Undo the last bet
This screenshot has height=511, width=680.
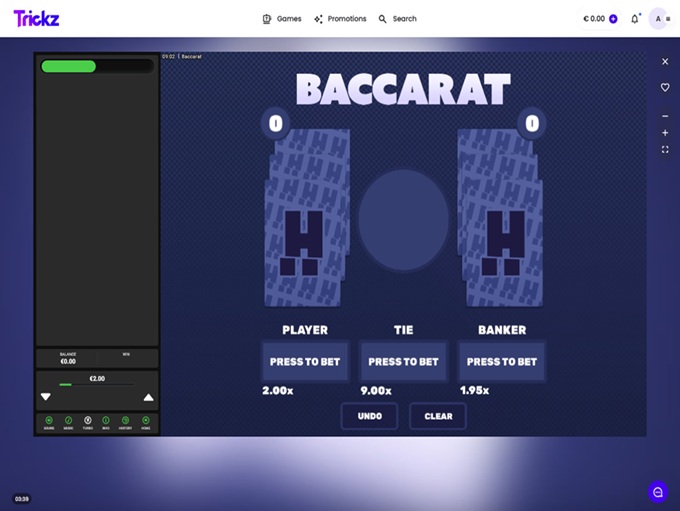(x=369, y=416)
